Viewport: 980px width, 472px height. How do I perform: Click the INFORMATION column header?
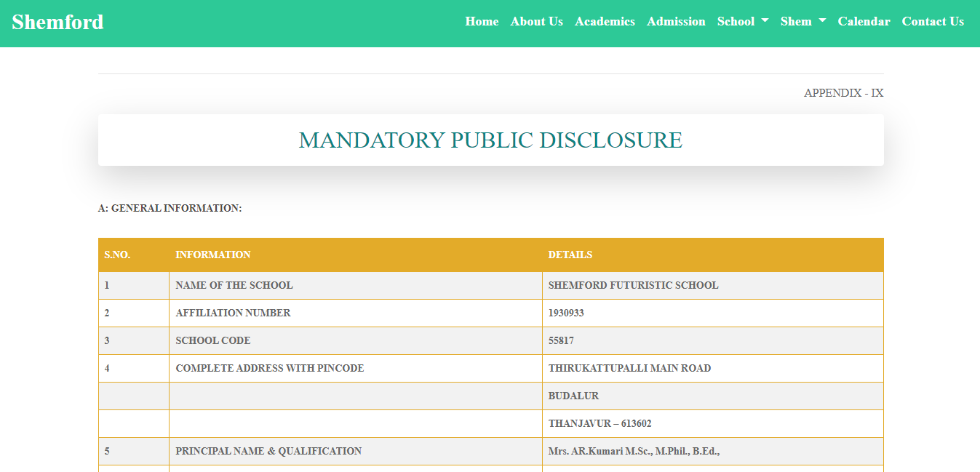tap(356, 255)
